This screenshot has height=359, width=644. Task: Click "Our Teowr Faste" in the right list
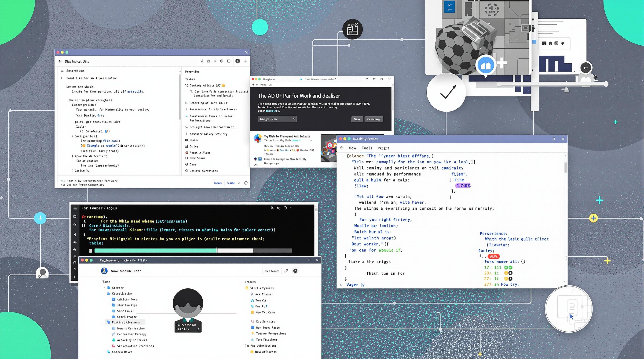[265, 327]
